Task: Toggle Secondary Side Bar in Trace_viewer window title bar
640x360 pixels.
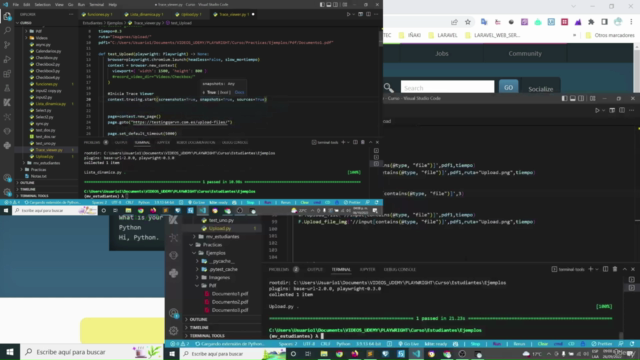Action: click(336, 4)
